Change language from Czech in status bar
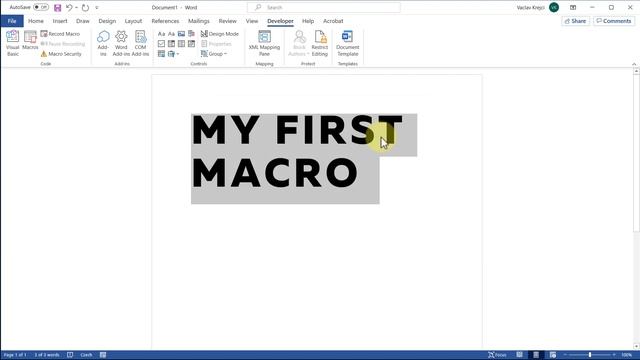Screen dimensions: 640x360 [x=86, y=355]
